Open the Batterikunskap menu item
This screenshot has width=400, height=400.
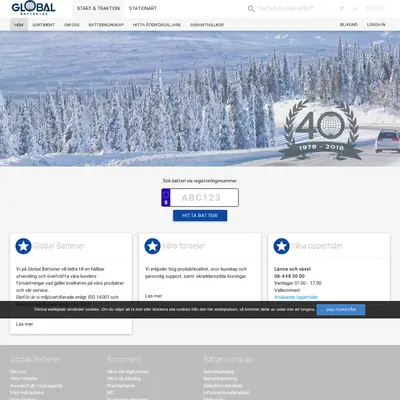pos(106,25)
